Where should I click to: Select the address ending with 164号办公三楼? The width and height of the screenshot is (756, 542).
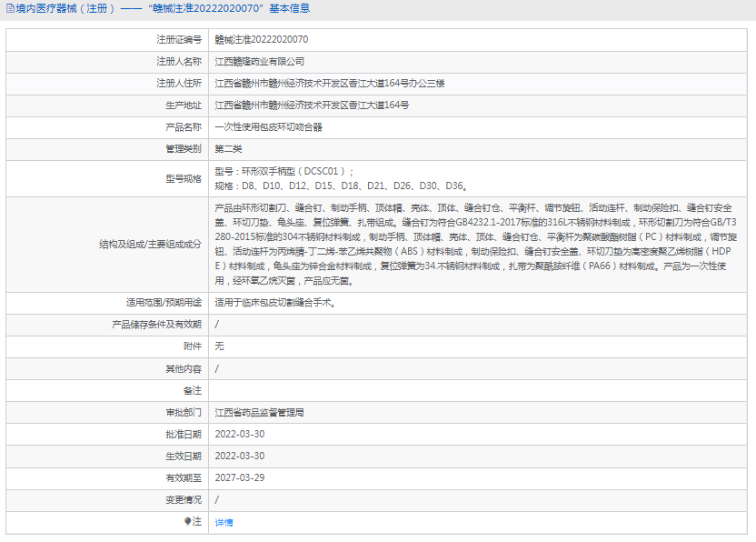click(x=330, y=83)
